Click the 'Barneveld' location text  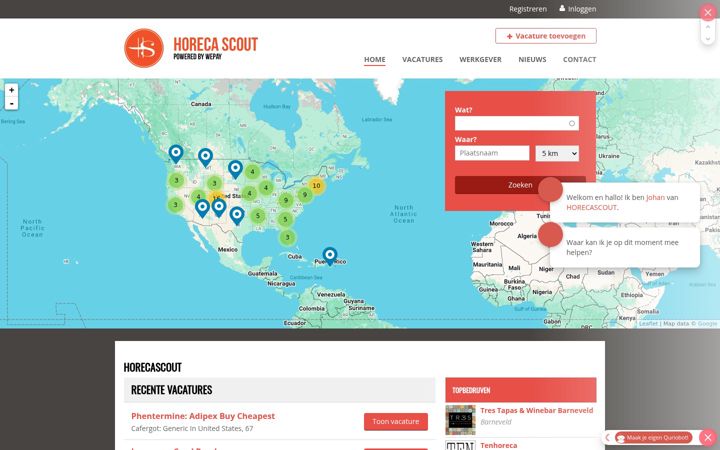pyautogui.click(x=496, y=422)
